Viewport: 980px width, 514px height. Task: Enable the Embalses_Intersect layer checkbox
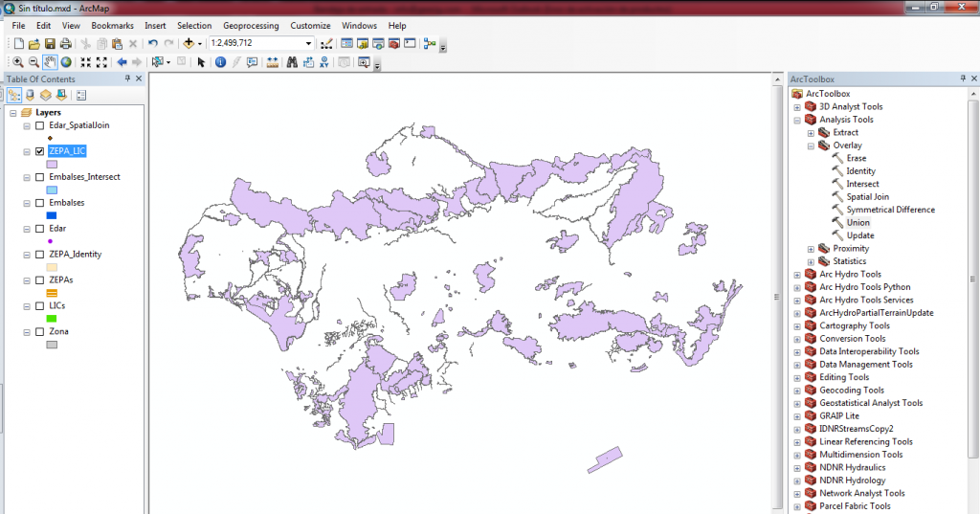(x=39, y=177)
